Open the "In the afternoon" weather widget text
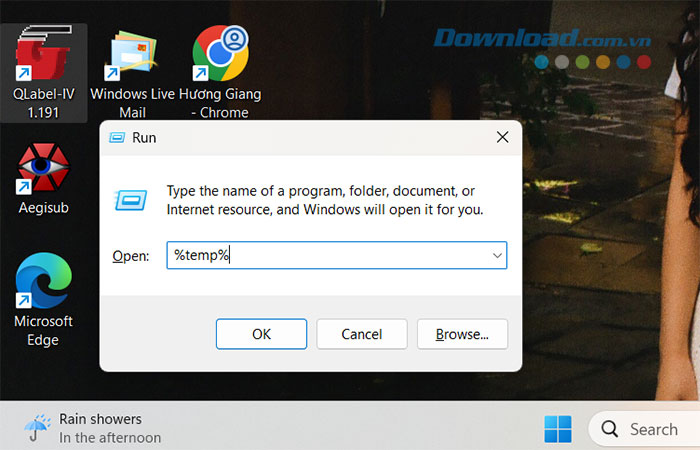 point(110,438)
